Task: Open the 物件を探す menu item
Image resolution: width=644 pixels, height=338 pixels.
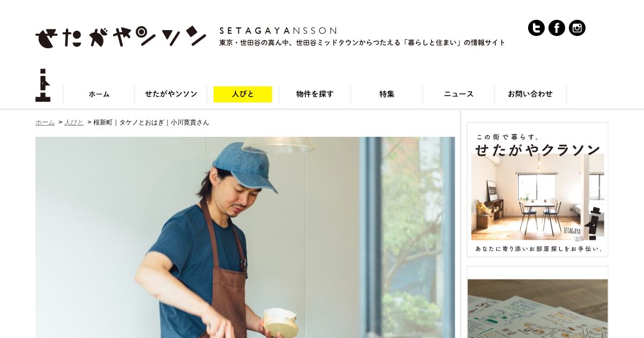Action: [x=315, y=94]
